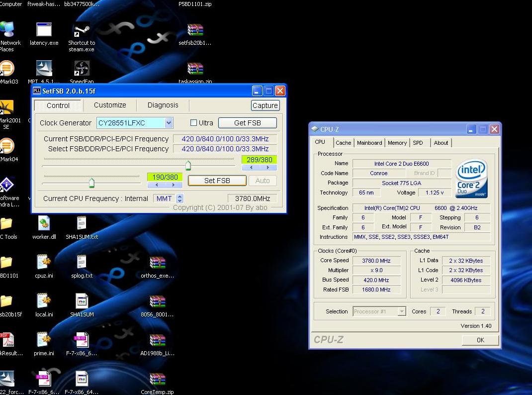Click the Select FSB frequency field
Image resolution: width=532 pixels, height=395 pixels.
pyautogui.click(x=225, y=149)
